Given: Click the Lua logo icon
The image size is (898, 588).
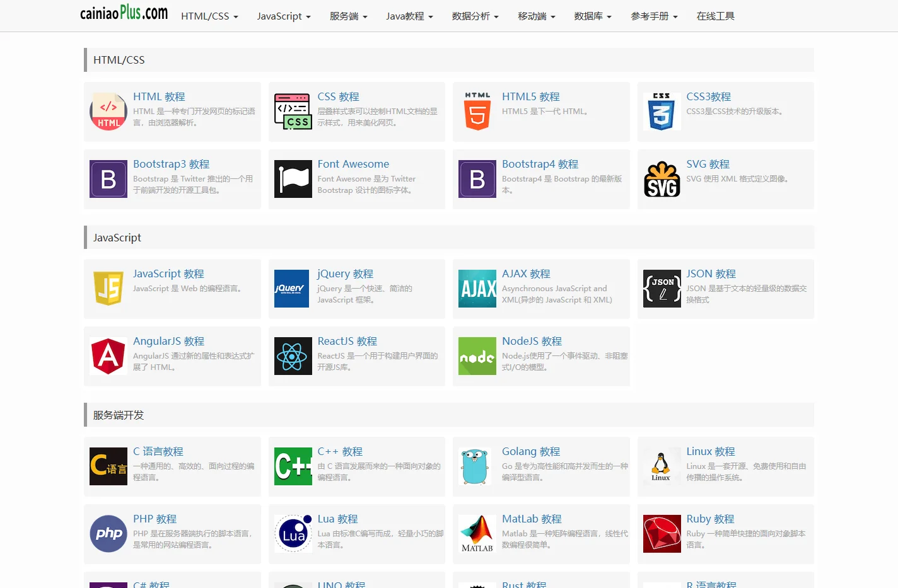Looking at the screenshot, I should (293, 534).
